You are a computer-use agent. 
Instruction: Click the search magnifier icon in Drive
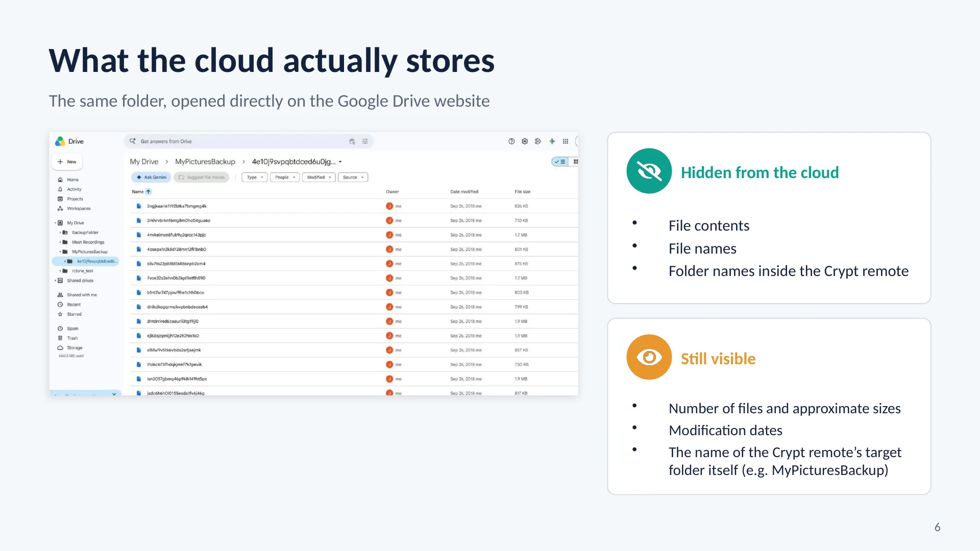tap(133, 141)
